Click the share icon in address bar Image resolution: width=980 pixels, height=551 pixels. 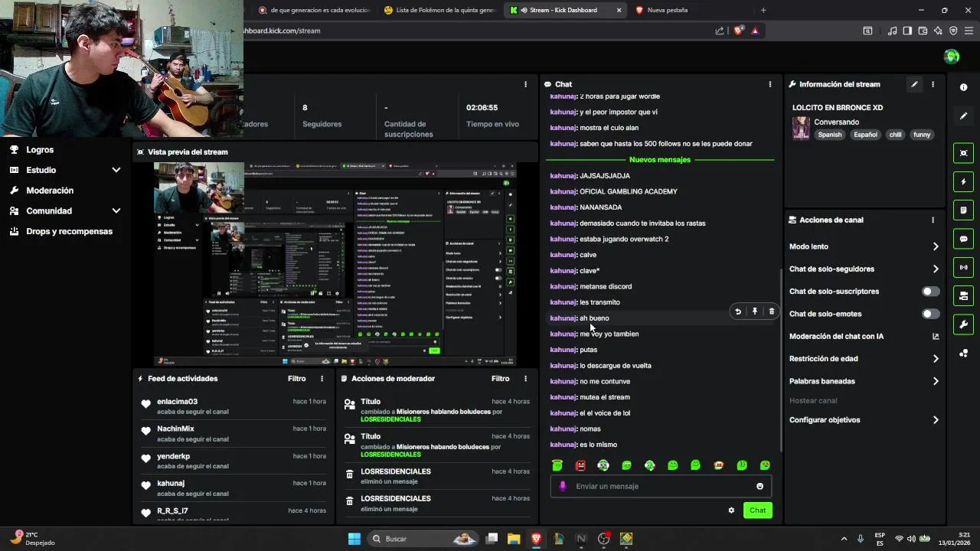pos(720,31)
